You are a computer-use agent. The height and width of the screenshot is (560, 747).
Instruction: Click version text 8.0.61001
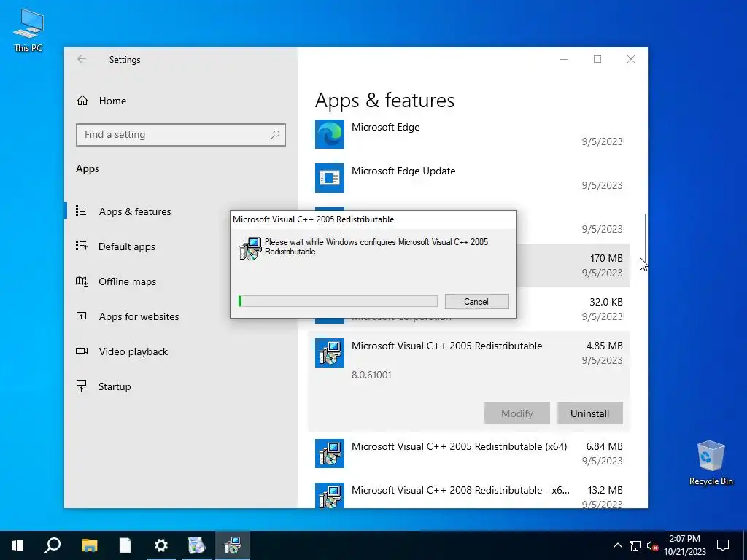371,375
